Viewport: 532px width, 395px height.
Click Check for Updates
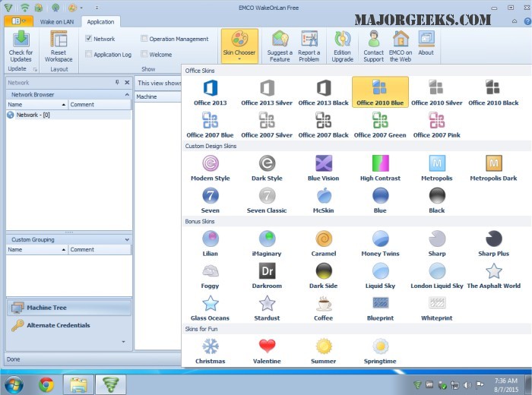(21, 46)
